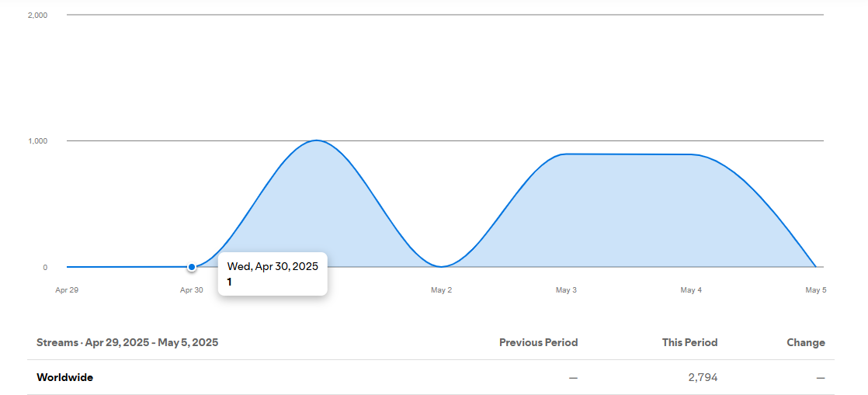Select the Apr 29 x-axis label

[67, 290]
